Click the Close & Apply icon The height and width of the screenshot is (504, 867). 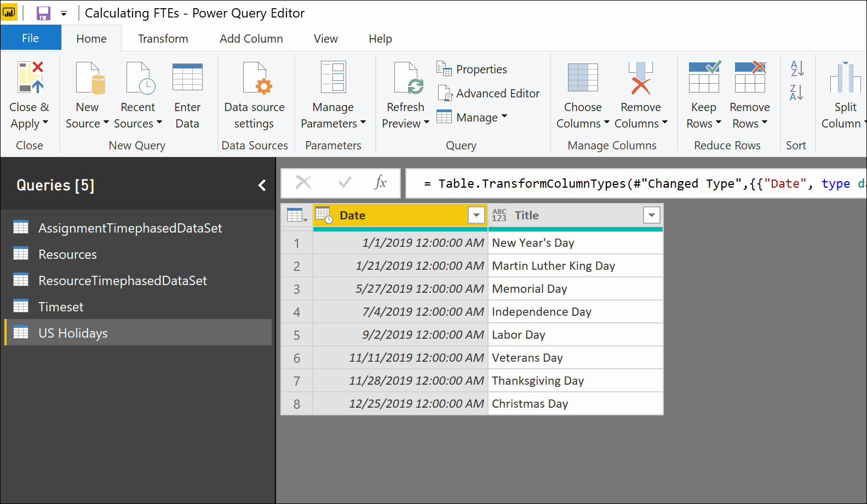click(x=31, y=77)
